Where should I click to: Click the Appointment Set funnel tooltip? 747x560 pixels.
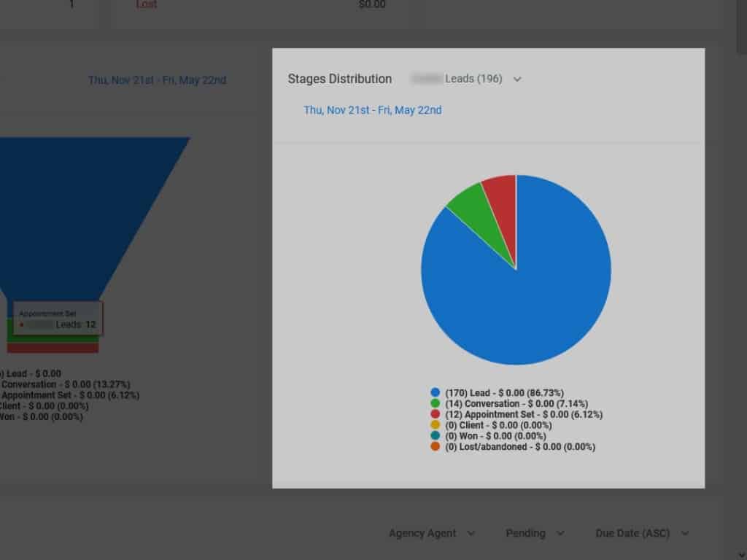[58, 319]
